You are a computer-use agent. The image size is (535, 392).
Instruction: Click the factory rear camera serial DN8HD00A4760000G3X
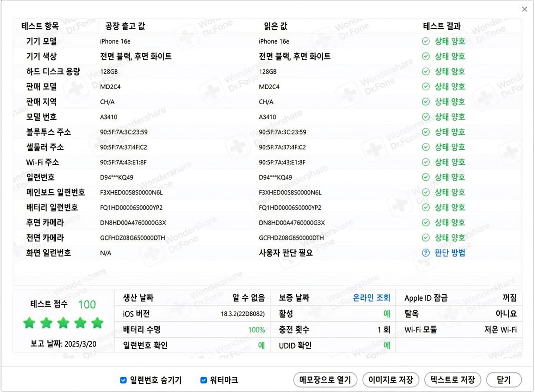(x=133, y=223)
